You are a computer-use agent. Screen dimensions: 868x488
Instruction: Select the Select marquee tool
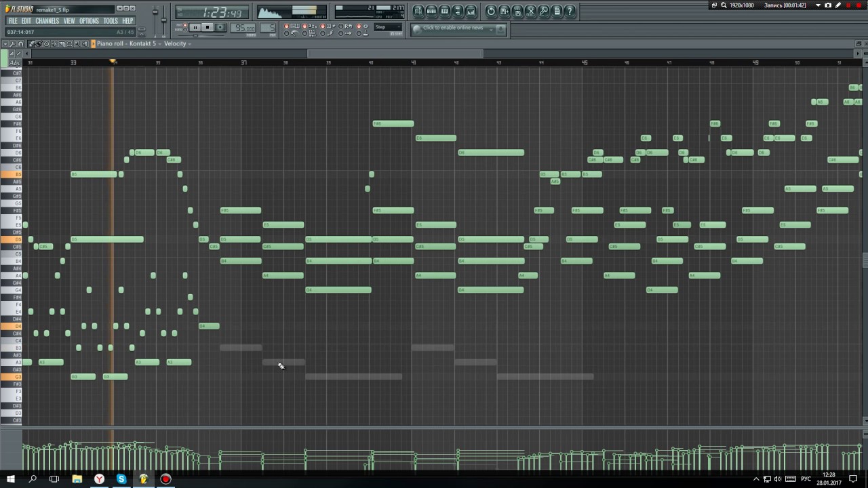tap(69, 43)
